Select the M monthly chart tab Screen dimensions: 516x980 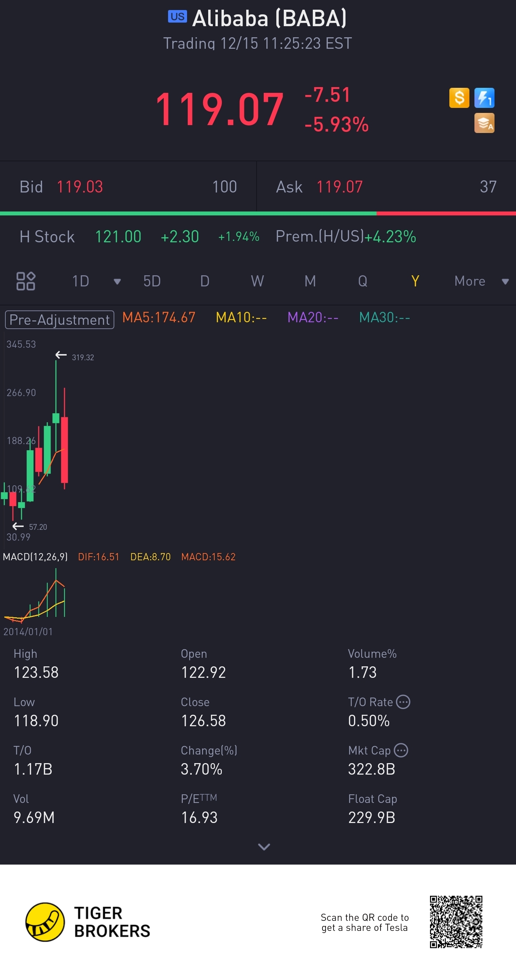[x=310, y=281]
